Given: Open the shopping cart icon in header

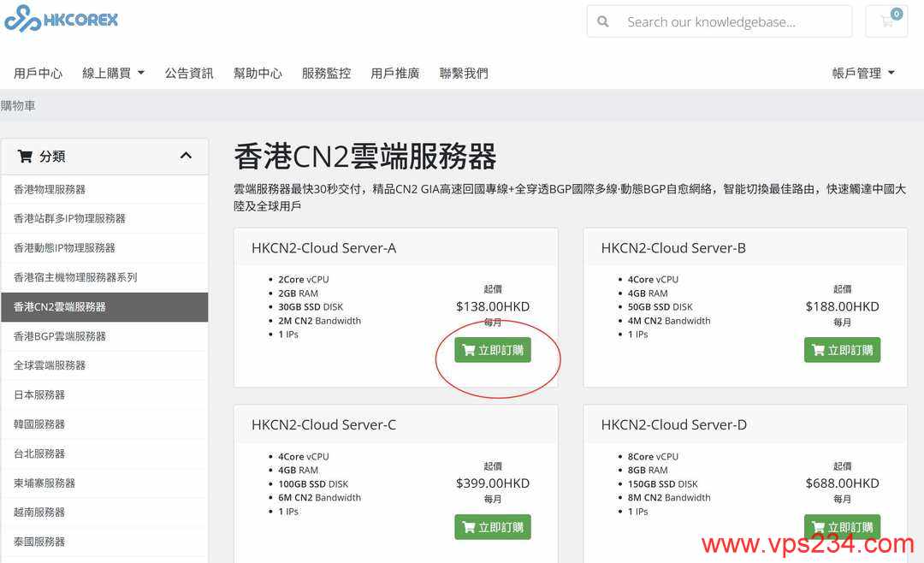Looking at the screenshot, I should 886,21.
